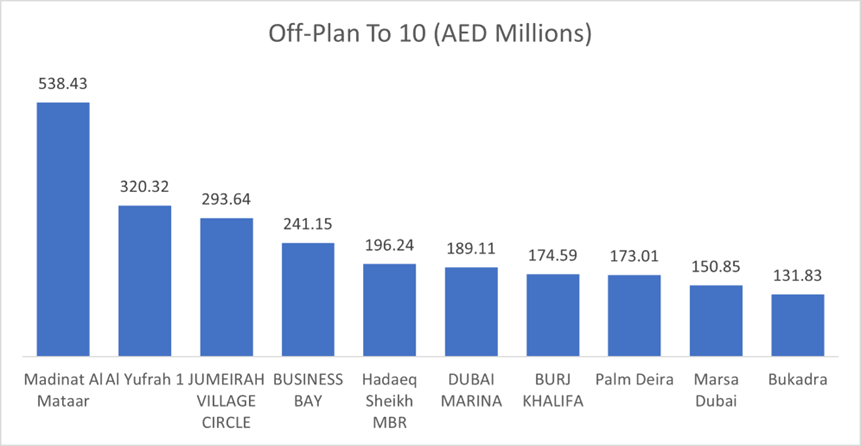Select the Marsa Dubai bar
Viewport: 861px width, 446px height.
716,320
